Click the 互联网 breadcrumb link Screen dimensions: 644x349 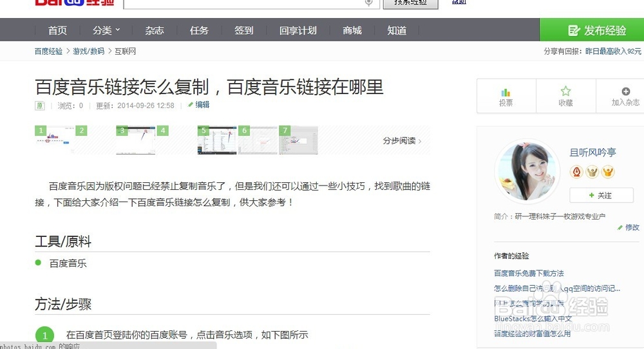pyautogui.click(x=126, y=52)
